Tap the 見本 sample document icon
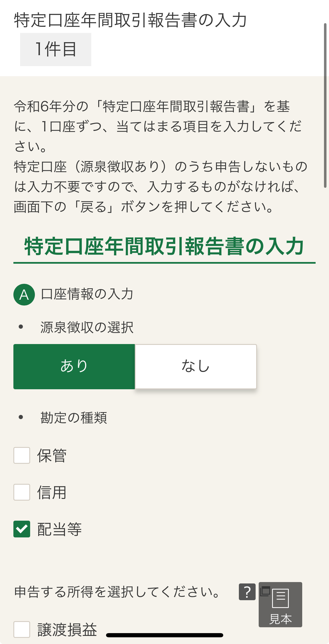The width and height of the screenshot is (329, 644). pos(280,604)
